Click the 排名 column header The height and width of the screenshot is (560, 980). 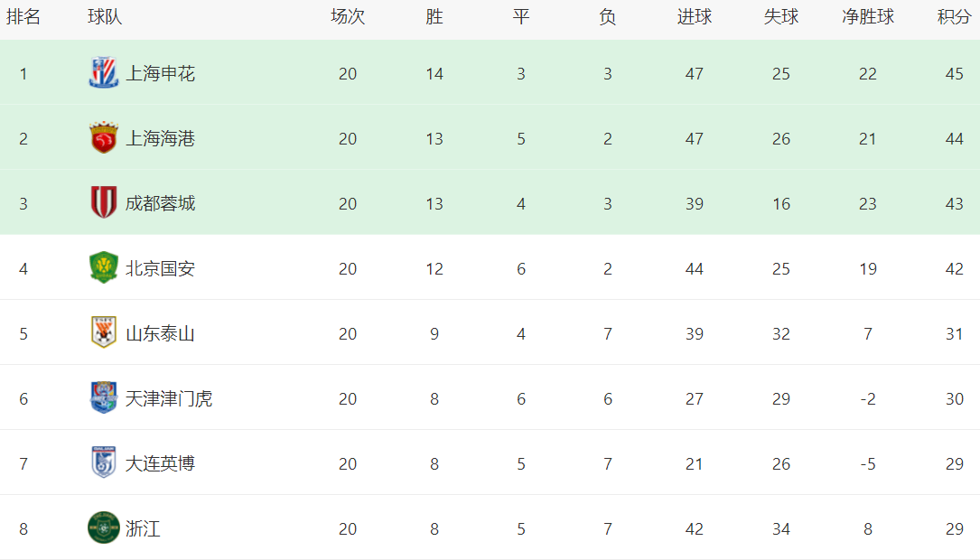(x=23, y=17)
